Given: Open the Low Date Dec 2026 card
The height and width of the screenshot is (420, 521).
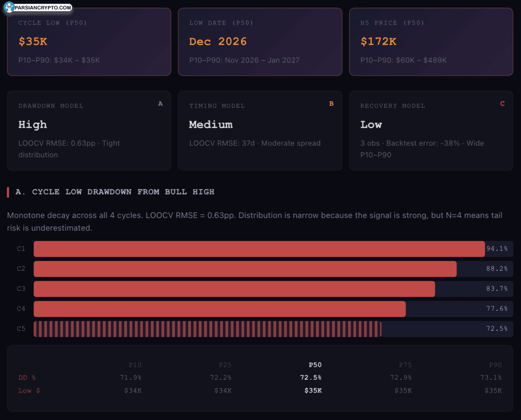Looking at the screenshot, I should click(x=260, y=42).
